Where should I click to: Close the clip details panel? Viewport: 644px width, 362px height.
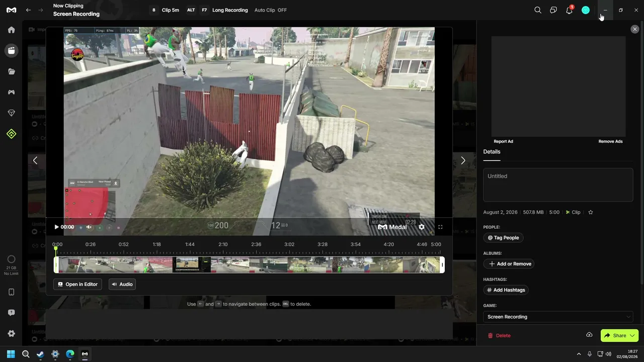pos(634,29)
